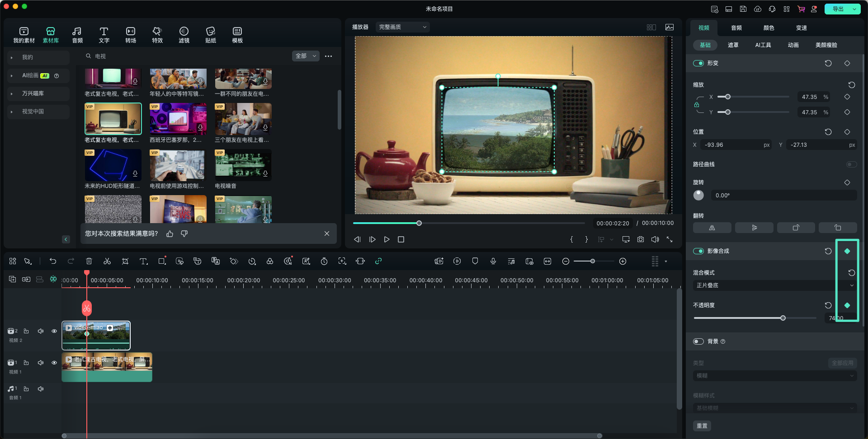Click the 不透明度 opacity slider handle
Image resolution: width=868 pixels, height=439 pixels.
[783, 318]
